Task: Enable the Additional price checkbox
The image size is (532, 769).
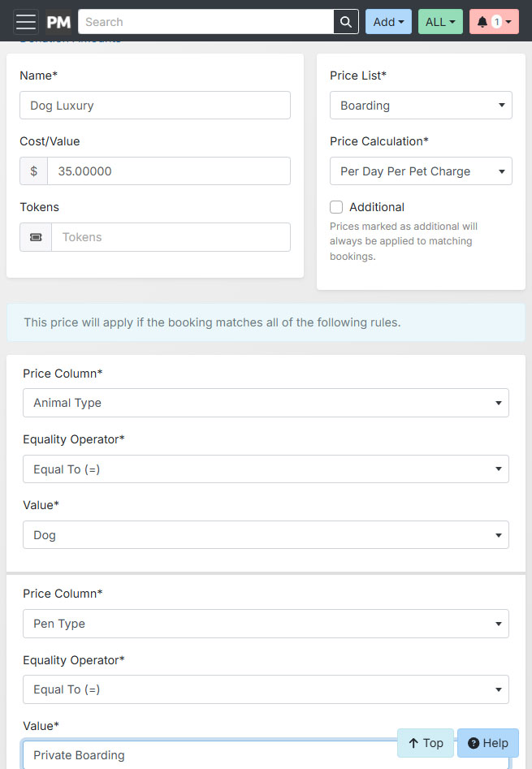Action: click(x=336, y=207)
